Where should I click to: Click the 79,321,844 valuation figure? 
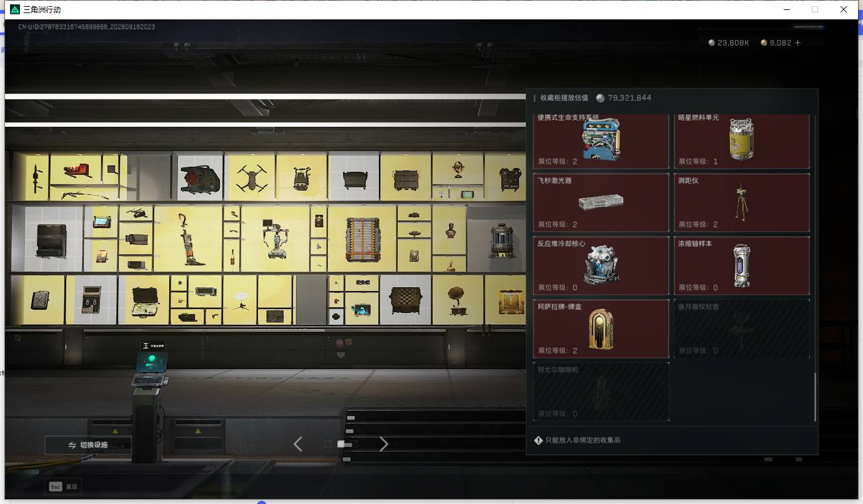[629, 98]
